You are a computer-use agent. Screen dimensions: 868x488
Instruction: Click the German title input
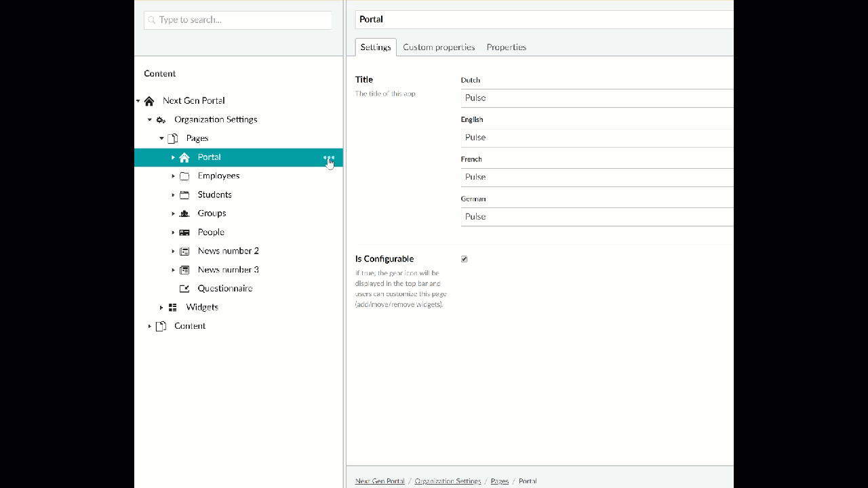(597, 217)
